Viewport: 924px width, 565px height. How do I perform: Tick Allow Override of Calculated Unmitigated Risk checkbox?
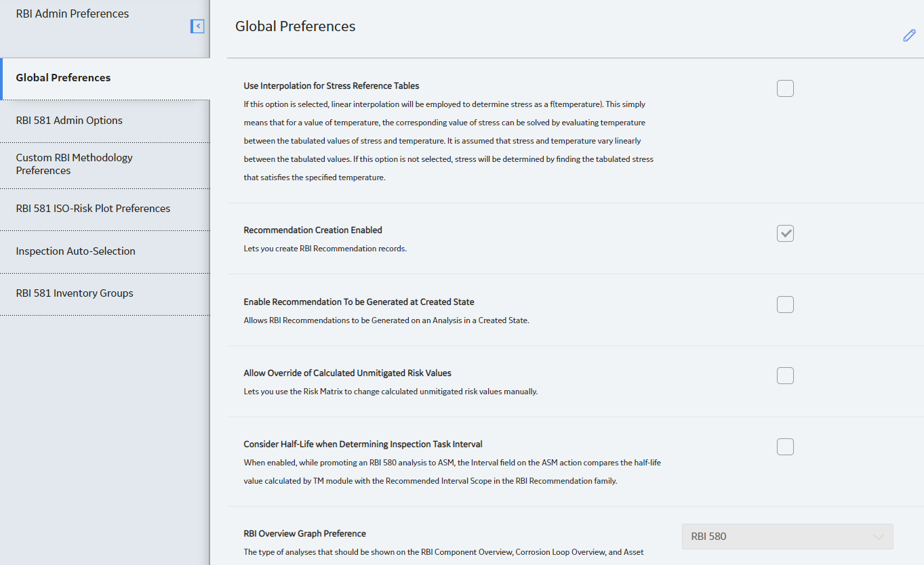click(x=785, y=376)
